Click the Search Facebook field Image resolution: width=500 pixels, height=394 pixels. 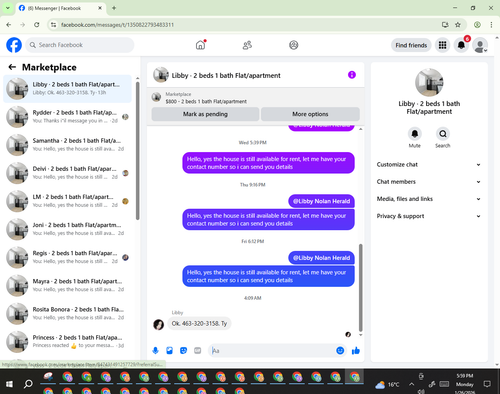pos(80,45)
